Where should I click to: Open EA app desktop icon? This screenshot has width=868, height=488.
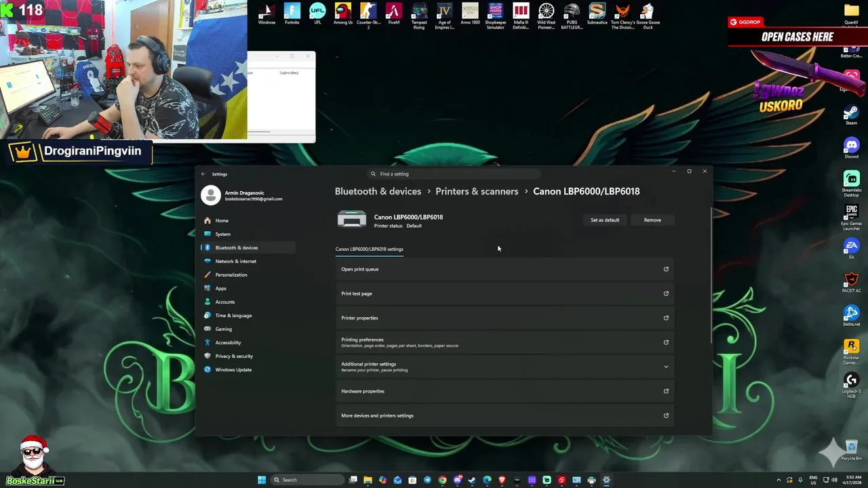coord(851,249)
